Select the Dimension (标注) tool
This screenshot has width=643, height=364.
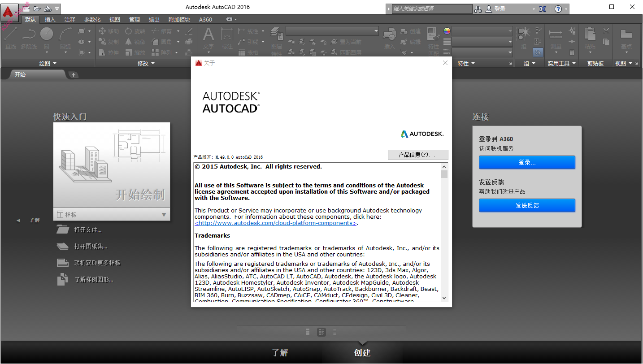pyautogui.click(x=227, y=38)
